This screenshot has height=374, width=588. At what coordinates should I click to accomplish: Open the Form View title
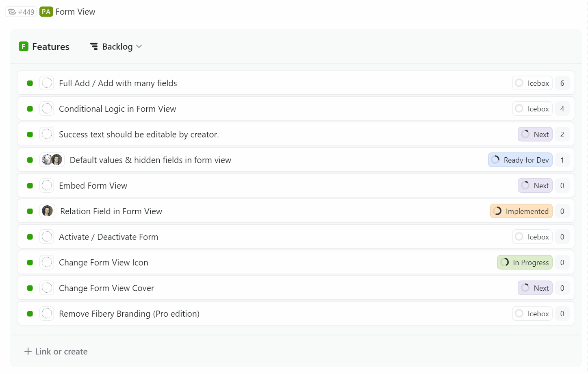point(75,12)
